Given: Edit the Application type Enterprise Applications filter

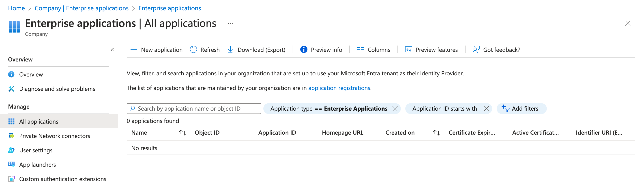Looking at the screenshot, I should (328, 109).
